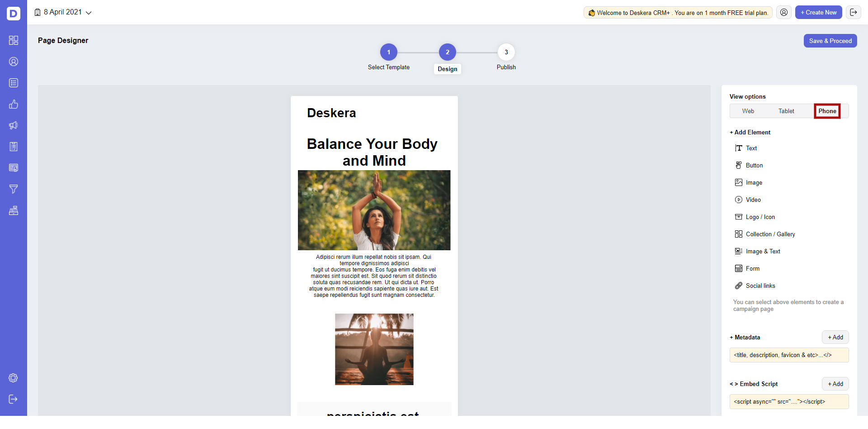
Task: Click the + Create New button
Action: [819, 12]
